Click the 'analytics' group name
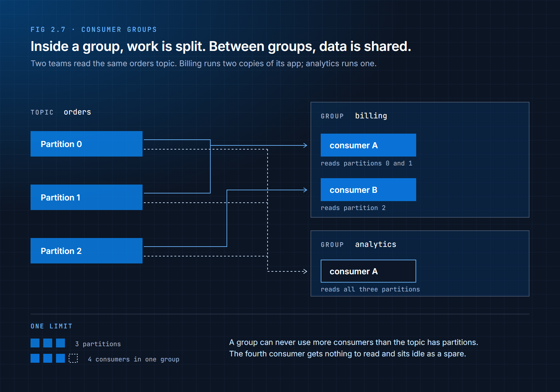The height and width of the screenshot is (392, 560). coord(376,244)
